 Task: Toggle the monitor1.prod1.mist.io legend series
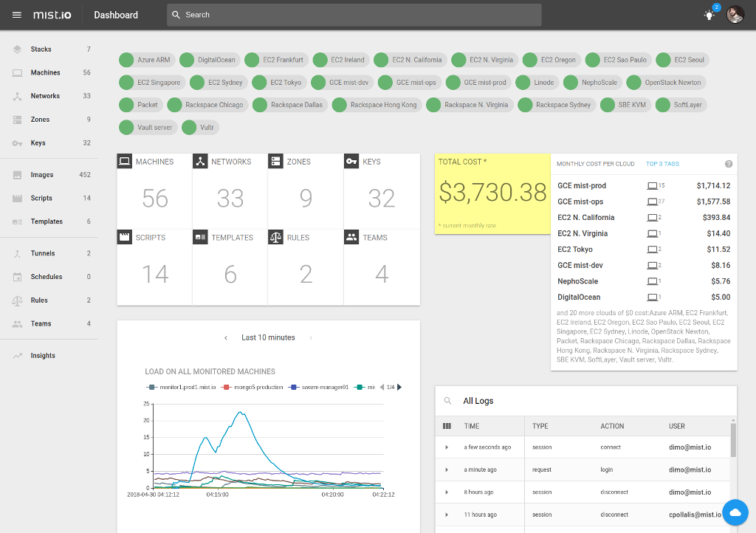(181, 387)
